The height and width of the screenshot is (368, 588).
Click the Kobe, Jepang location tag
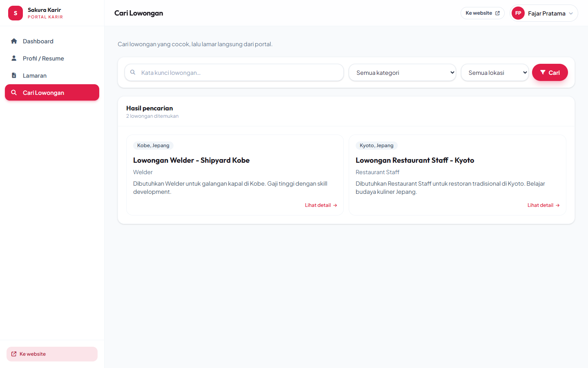153,146
